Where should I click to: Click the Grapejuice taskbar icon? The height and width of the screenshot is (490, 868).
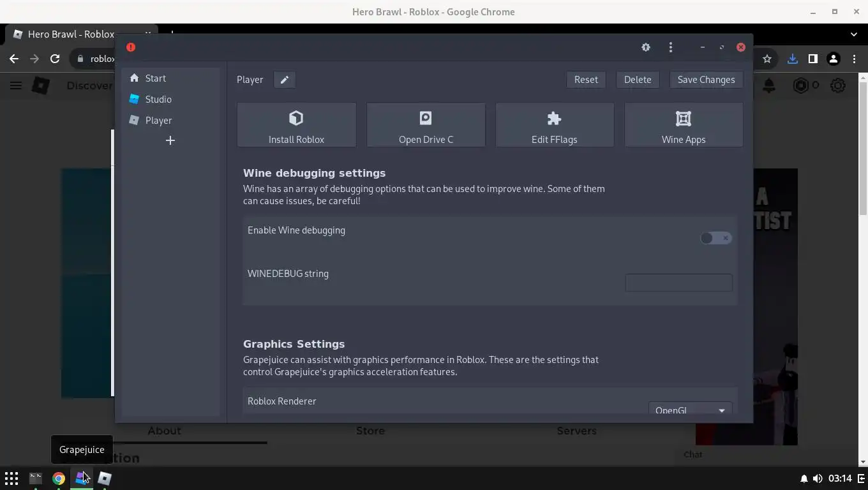(82, 478)
